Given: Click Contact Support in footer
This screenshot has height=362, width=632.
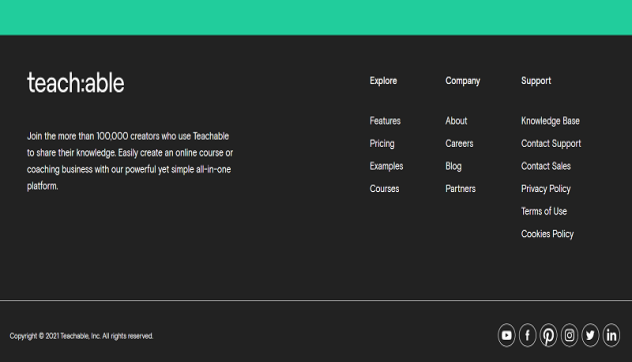Looking at the screenshot, I should click(x=551, y=144).
